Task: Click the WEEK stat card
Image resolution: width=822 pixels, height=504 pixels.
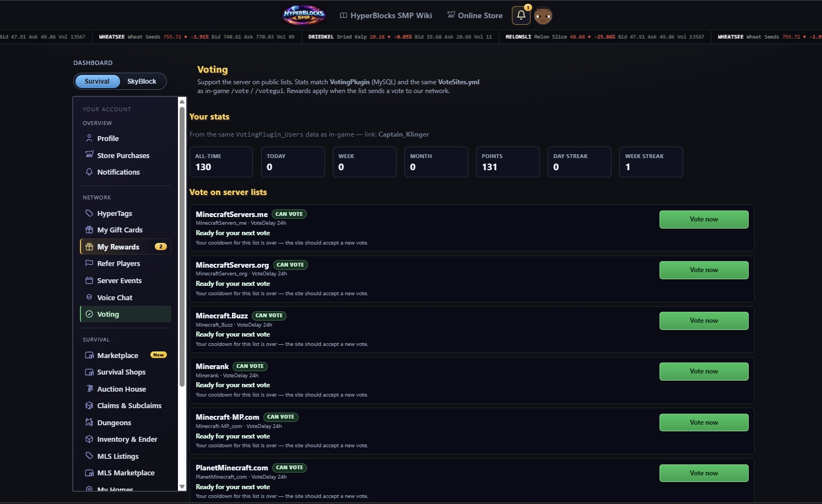Action: (x=364, y=162)
